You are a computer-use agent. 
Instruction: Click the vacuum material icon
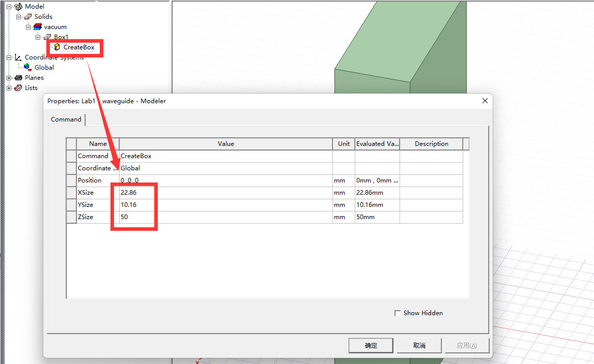tap(38, 27)
